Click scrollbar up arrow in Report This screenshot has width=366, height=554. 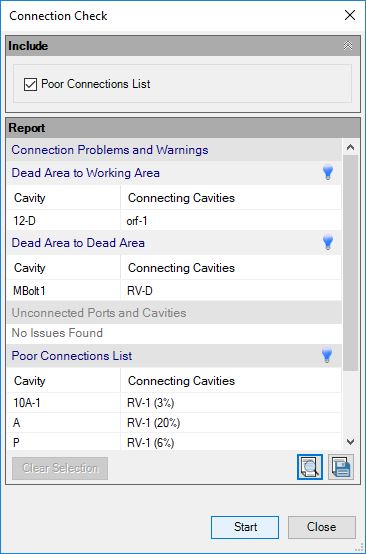point(350,147)
